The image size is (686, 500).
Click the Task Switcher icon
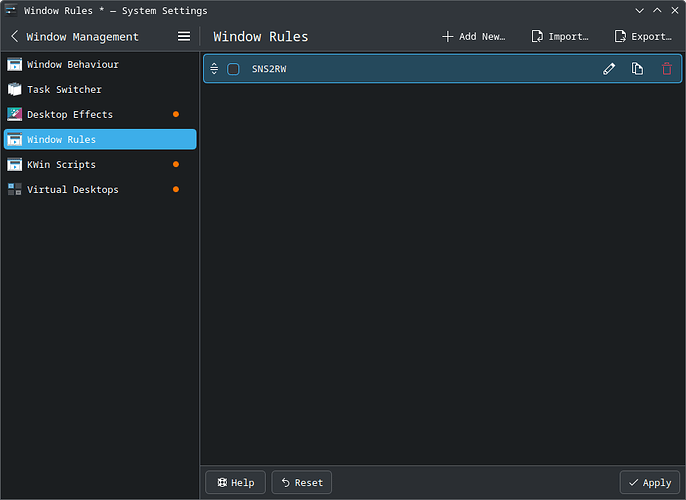click(x=14, y=89)
